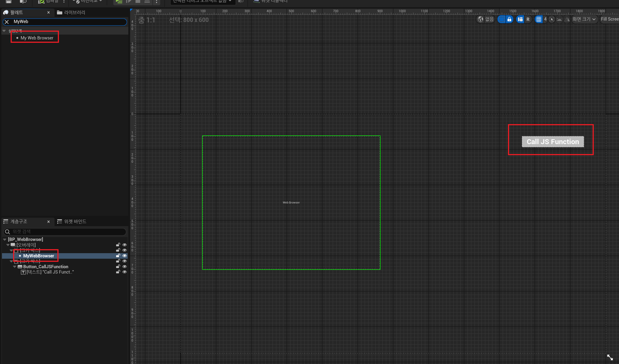Toggle the widget layout transform icon
The width and height of the screenshot is (619, 364).
(x=520, y=19)
